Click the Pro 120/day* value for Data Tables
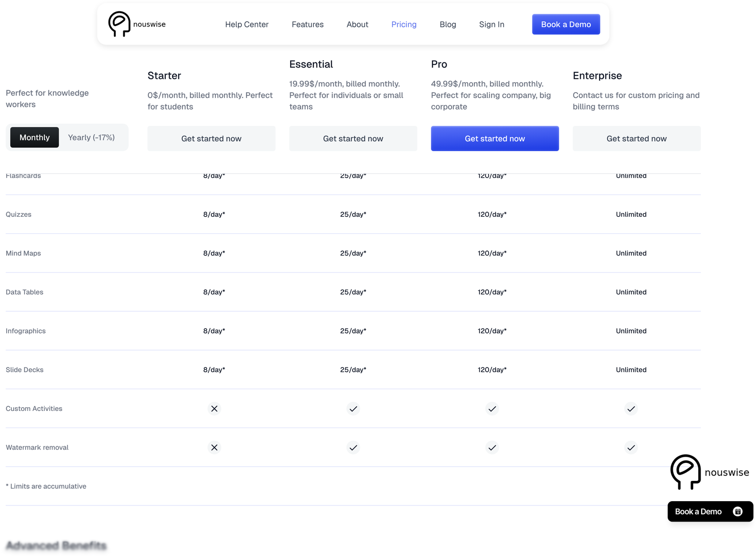The image size is (756, 556). coord(492,292)
